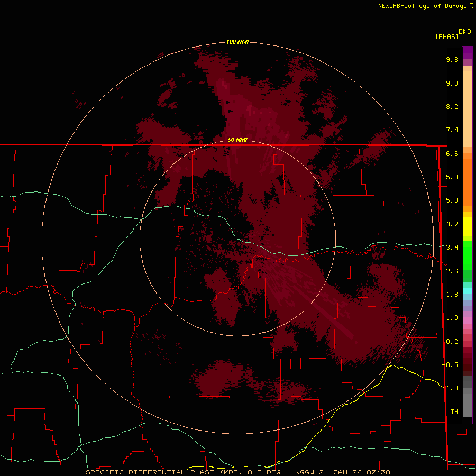Click the 100 NMI range ring label

(237, 42)
